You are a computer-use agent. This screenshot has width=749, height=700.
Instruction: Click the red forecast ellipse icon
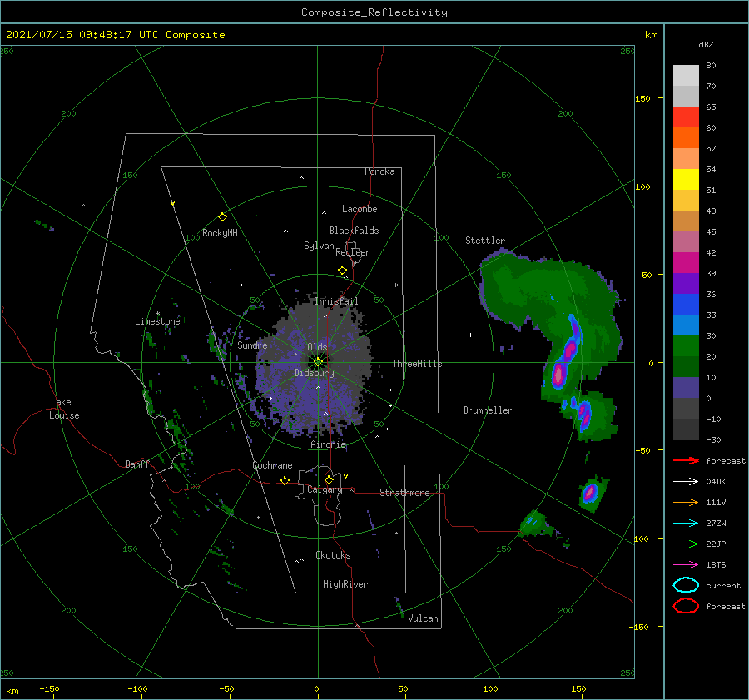tap(686, 606)
